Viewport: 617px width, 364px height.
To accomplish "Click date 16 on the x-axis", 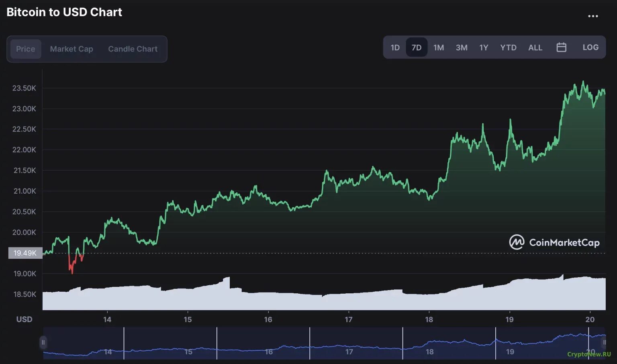I will [x=268, y=319].
